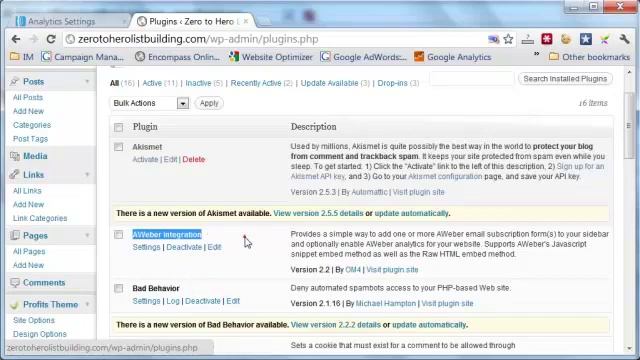
Task: Go back with the browser back arrow
Action: tap(16, 39)
